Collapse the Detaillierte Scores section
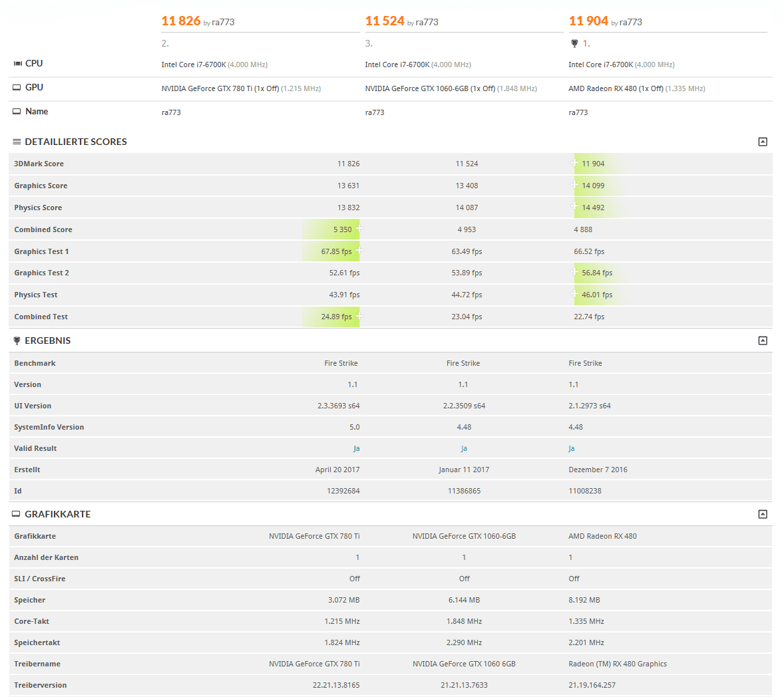 click(763, 142)
